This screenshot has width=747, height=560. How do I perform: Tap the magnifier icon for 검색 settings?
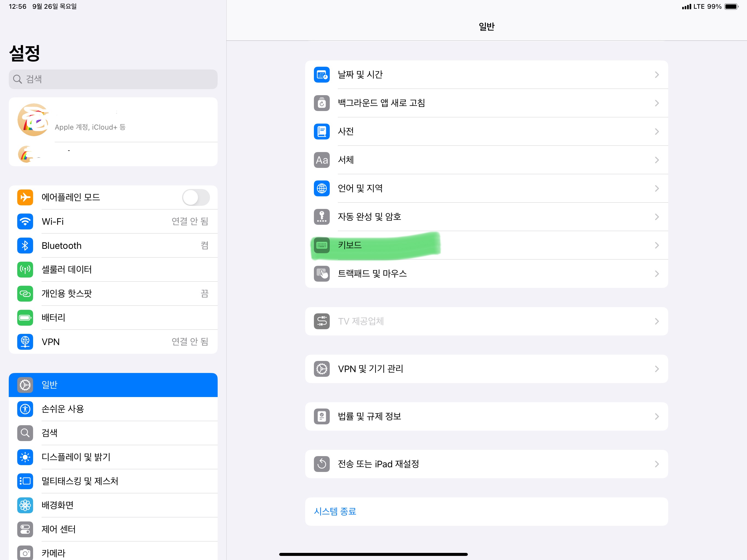point(25,433)
